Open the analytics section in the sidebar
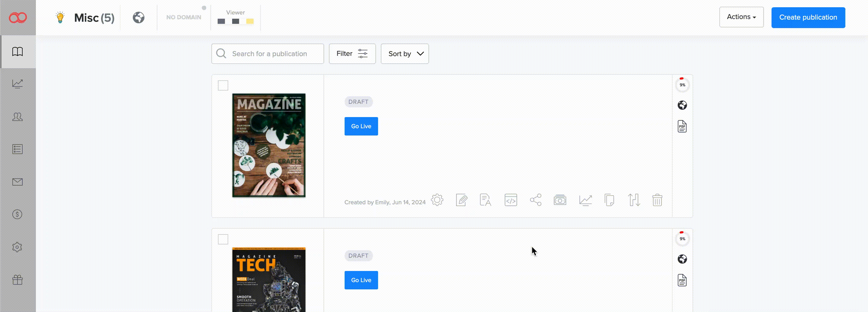Viewport: 868px width, 312px height. point(17,84)
